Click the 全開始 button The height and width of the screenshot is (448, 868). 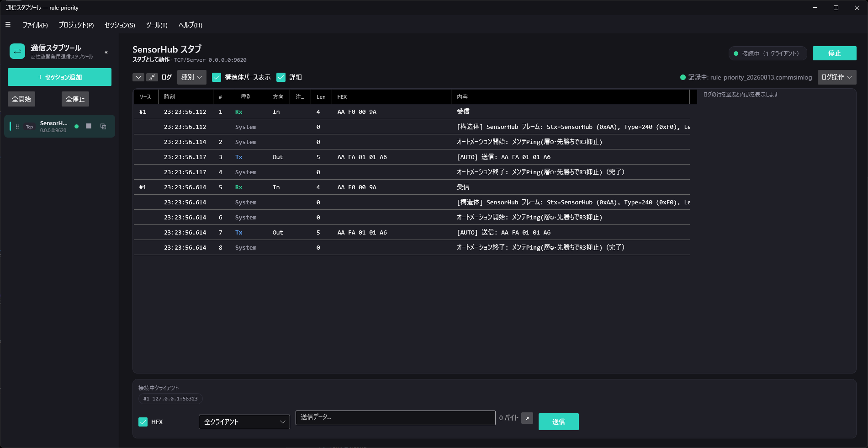coord(21,99)
